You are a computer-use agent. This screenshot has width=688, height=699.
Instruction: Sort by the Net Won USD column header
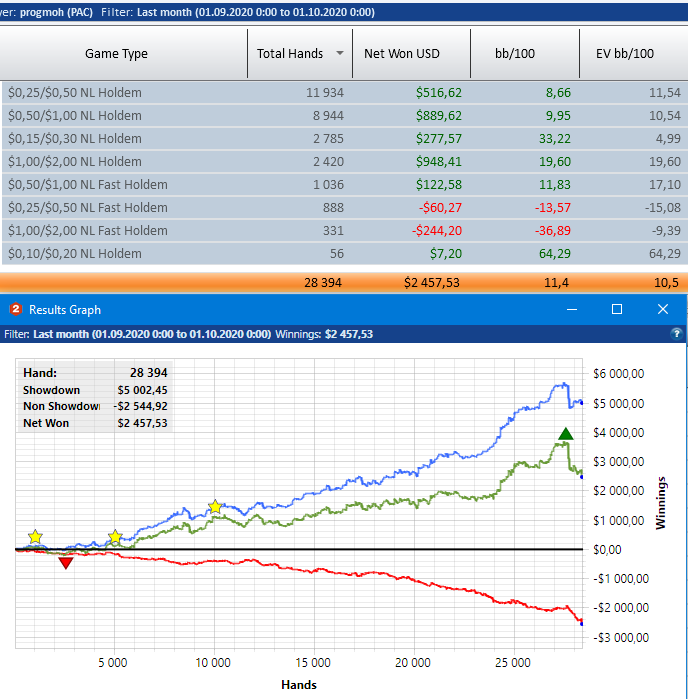point(411,53)
